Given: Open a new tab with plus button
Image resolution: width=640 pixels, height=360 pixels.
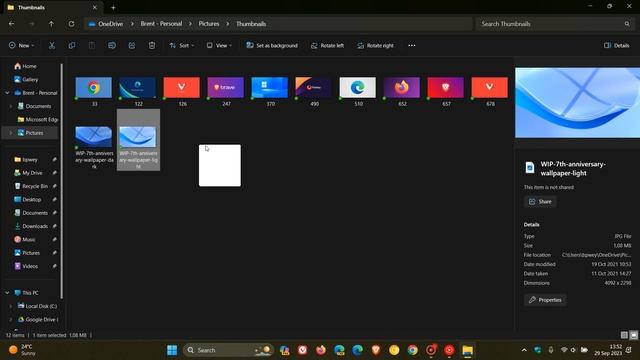Looking at the screenshot, I should tap(113, 7).
